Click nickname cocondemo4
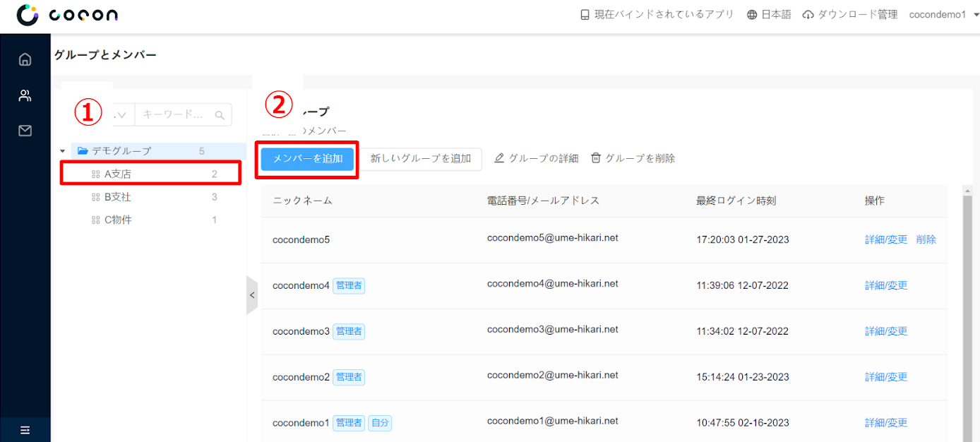This screenshot has height=442, width=980. pyautogui.click(x=301, y=286)
